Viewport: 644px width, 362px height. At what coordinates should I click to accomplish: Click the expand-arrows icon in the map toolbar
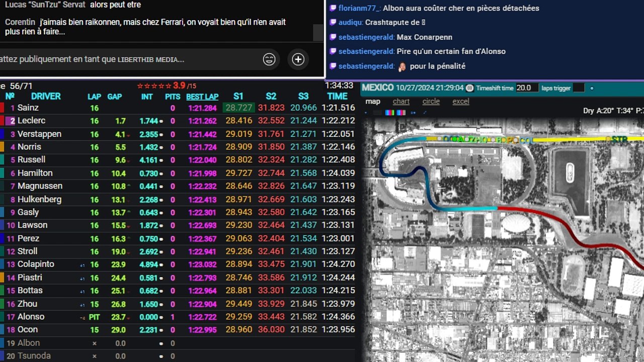425,113
